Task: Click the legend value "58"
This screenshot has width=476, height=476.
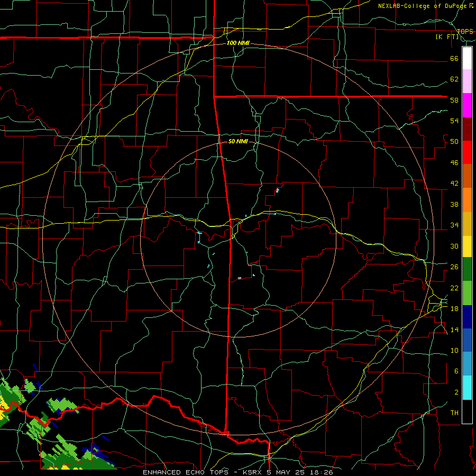Action: [454, 100]
